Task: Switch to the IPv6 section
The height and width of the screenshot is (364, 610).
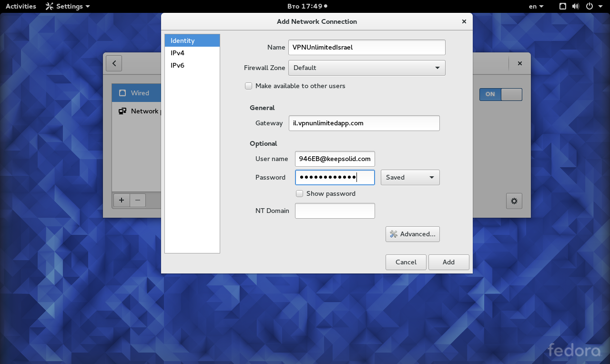Action: pos(192,65)
